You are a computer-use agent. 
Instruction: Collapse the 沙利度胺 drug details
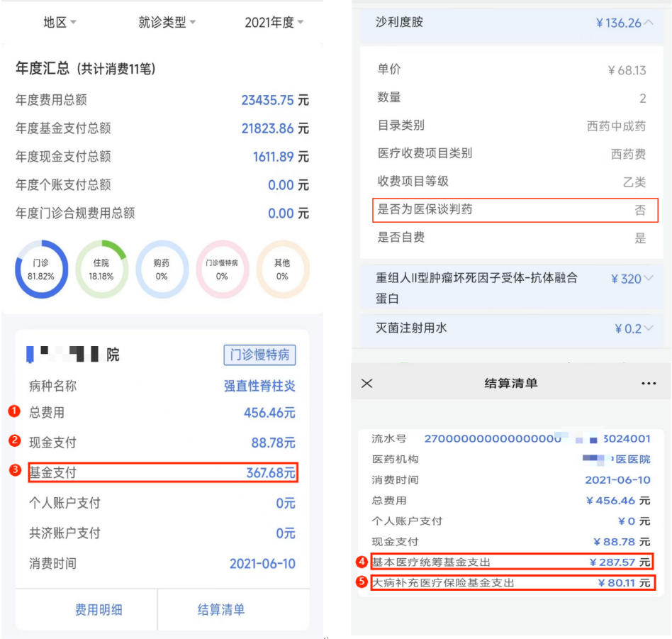click(x=647, y=23)
